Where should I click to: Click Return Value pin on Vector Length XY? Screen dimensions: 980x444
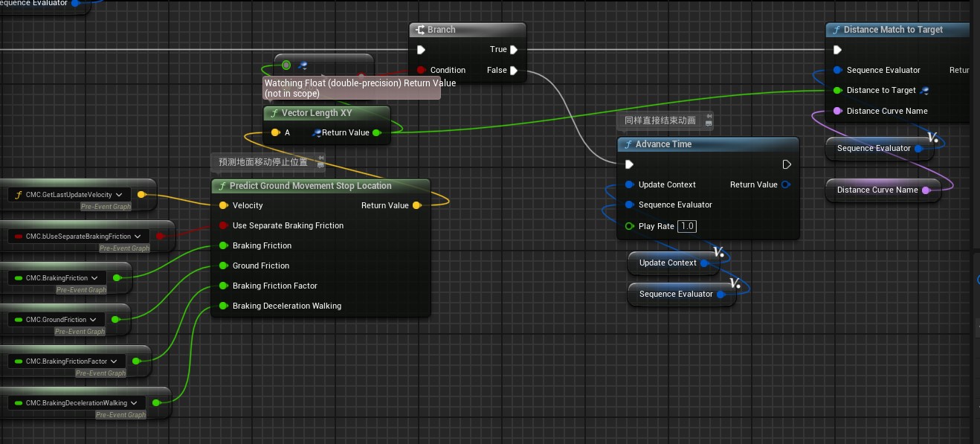click(376, 133)
